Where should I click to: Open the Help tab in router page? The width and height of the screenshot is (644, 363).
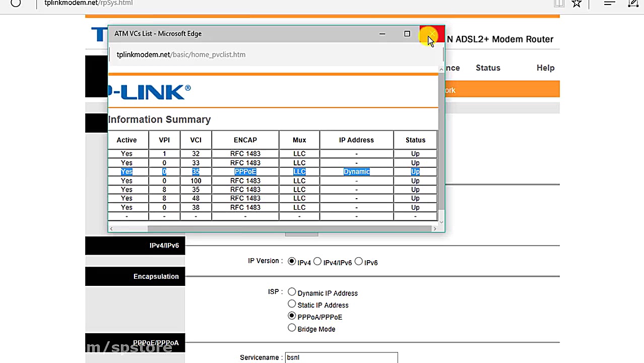point(545,68)
